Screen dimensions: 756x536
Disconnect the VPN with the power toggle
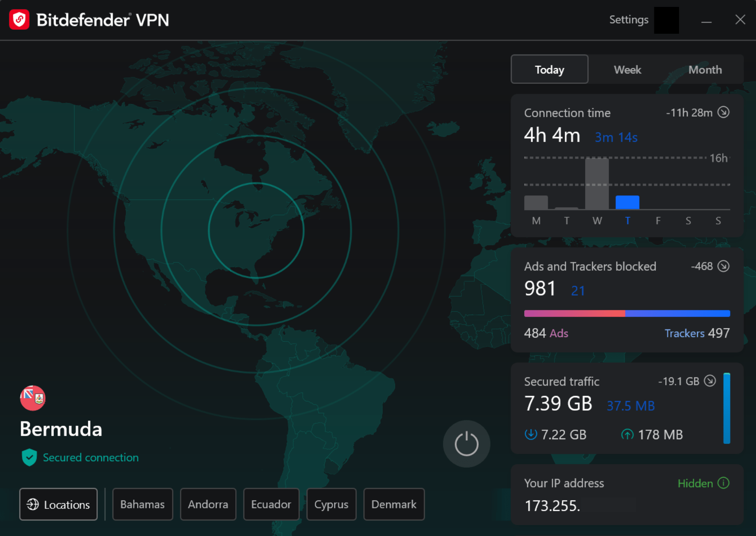466,443
